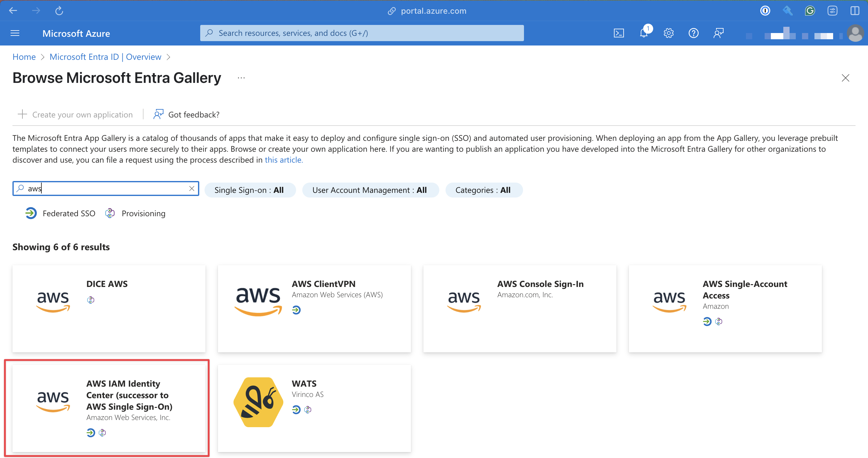
Task: Click the gallery search field containing aws
Action: (x=106, y=188)
